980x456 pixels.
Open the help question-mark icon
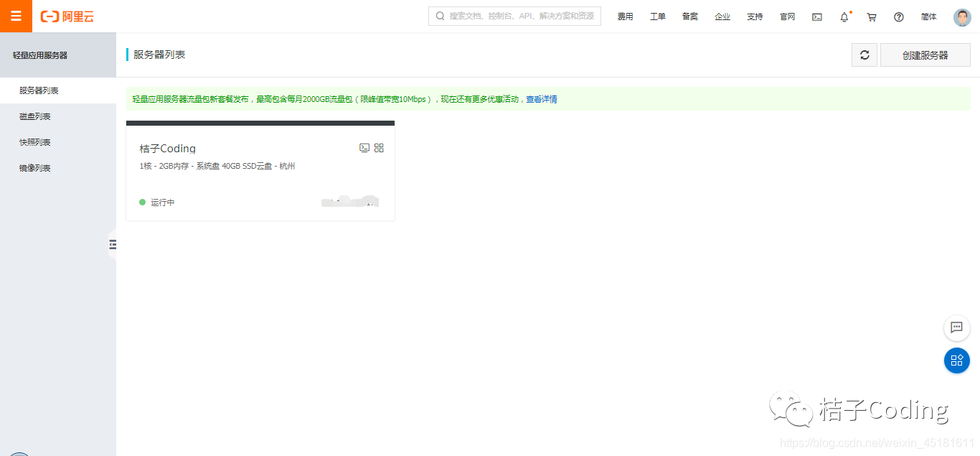(898, 16)
